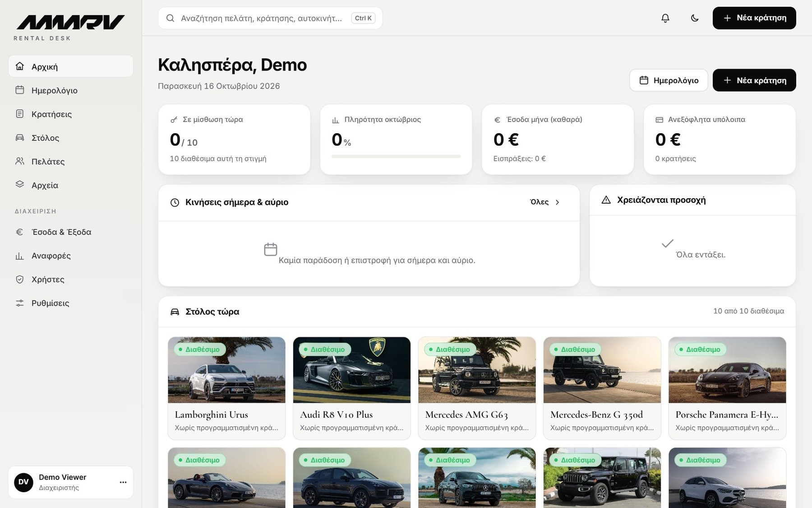Click the car icon next to Στόλος sidebar
Image resolution: width=812 pixels, height=508 pixels.
(x=19, y=137)
